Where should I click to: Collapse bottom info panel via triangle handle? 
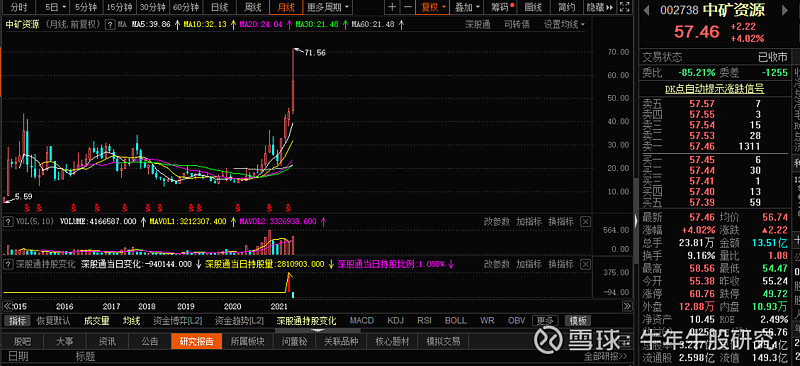pos(317,330)
